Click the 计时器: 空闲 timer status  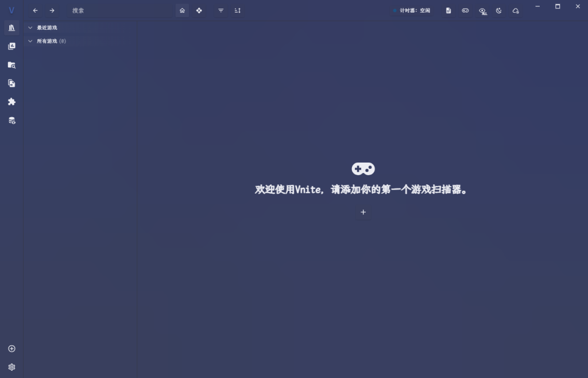tap(411, 10)
